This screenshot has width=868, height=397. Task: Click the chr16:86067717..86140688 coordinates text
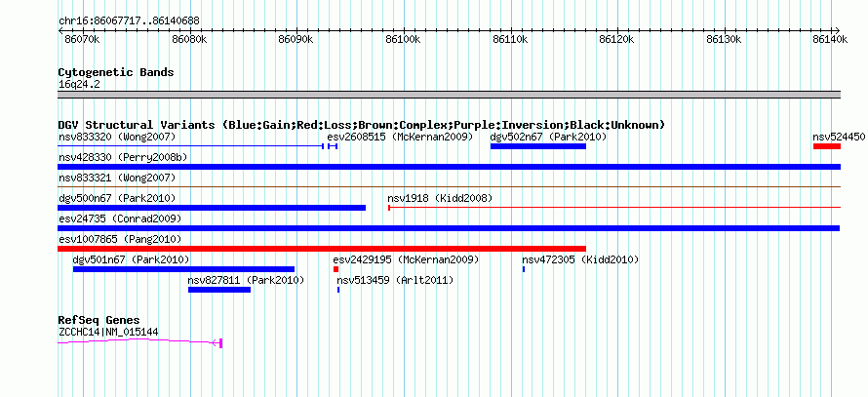[129, 21]
